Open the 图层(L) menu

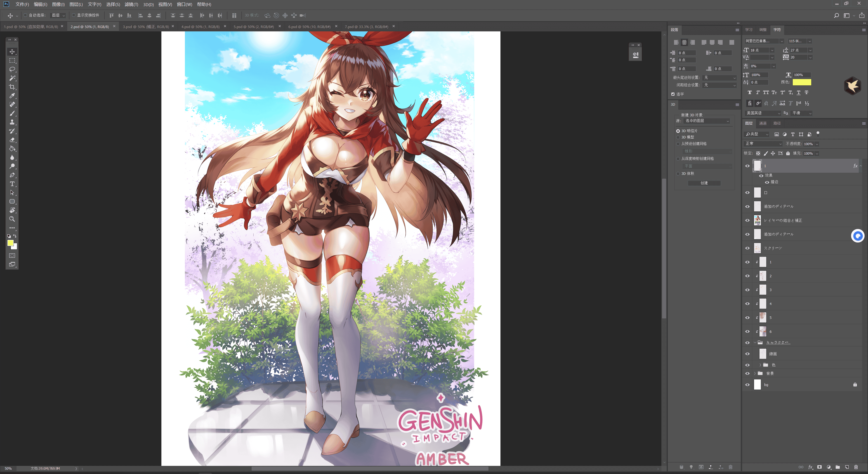click(x=76, y=4)
